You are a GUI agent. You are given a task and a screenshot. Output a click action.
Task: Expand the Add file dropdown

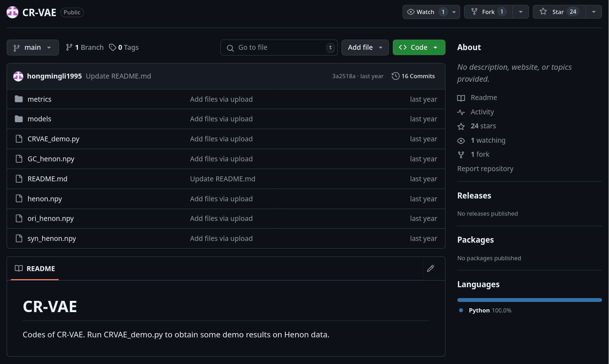(365, 47)
